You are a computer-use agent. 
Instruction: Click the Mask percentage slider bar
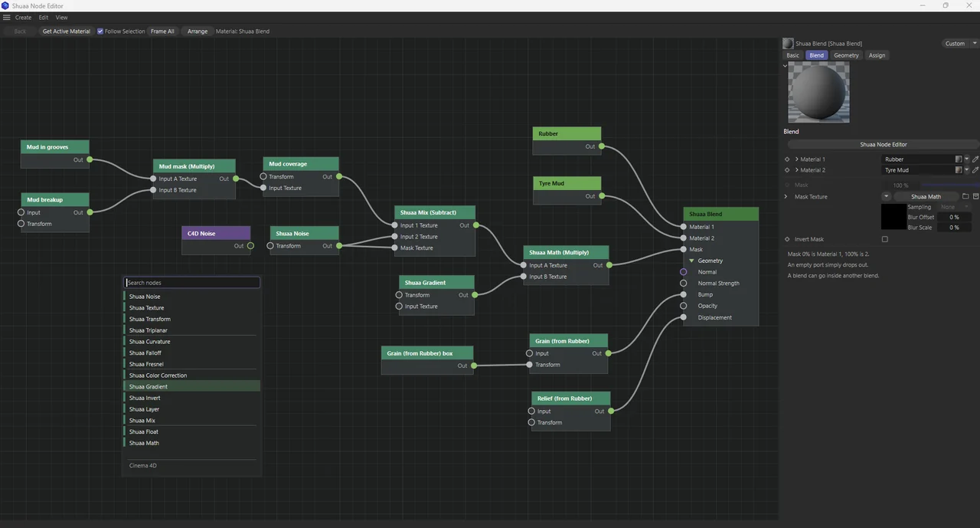tap(949, 185)
